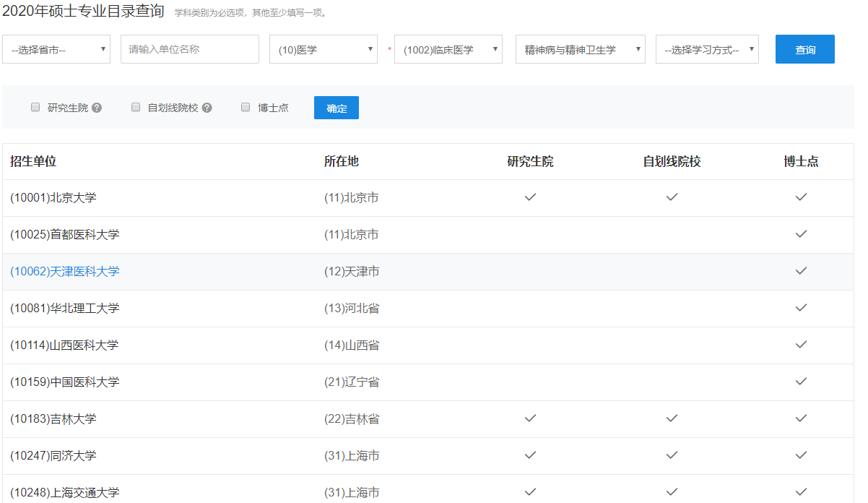The width and height of the screenshot is (868, 503).
Task: Open the (1002)临床医学 discipline dropdown
Action: 448,49
